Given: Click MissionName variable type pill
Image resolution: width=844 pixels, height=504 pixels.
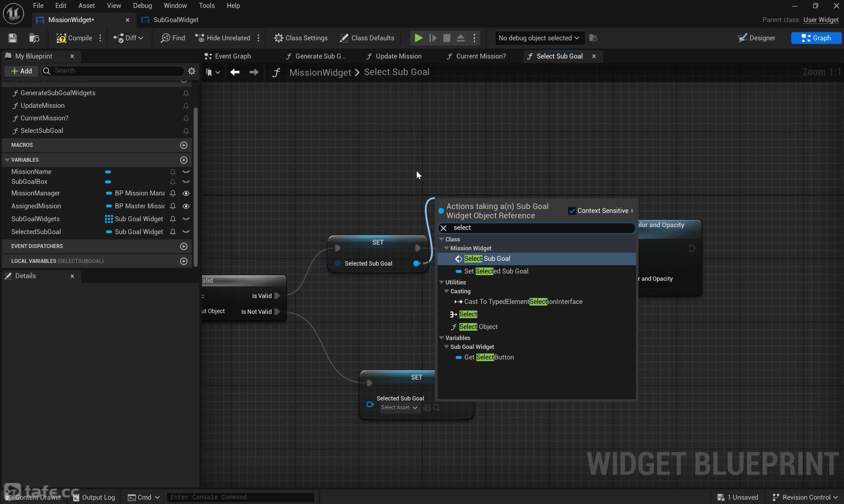Looking at the screenshot, I should pos(108,172).
